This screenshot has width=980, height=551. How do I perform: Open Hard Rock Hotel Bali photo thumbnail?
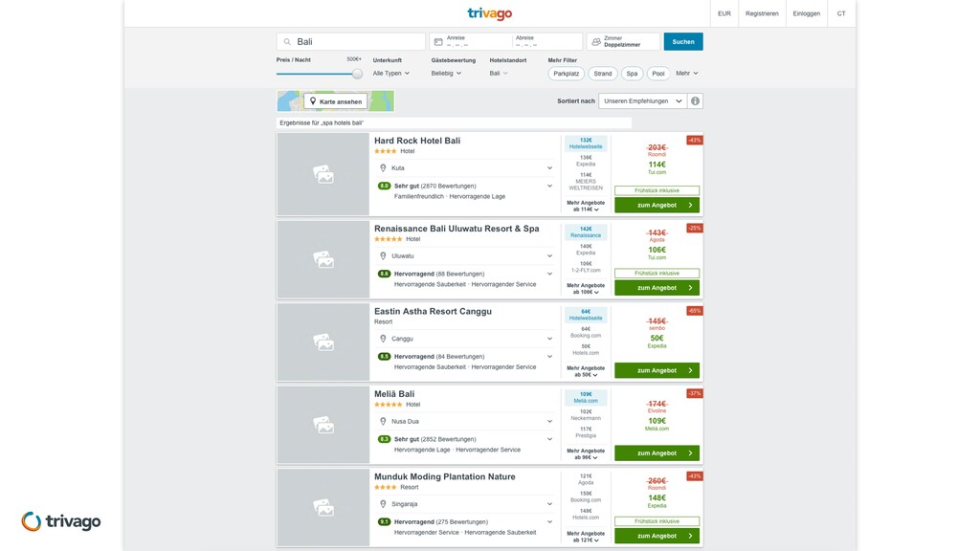click(x=323, y=174)
